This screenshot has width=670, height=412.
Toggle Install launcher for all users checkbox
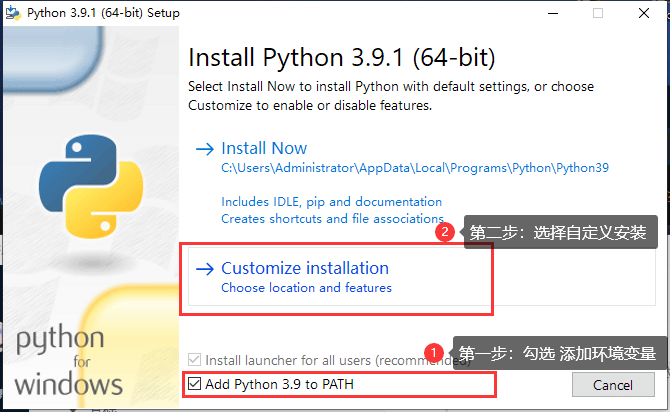point(194,359)
